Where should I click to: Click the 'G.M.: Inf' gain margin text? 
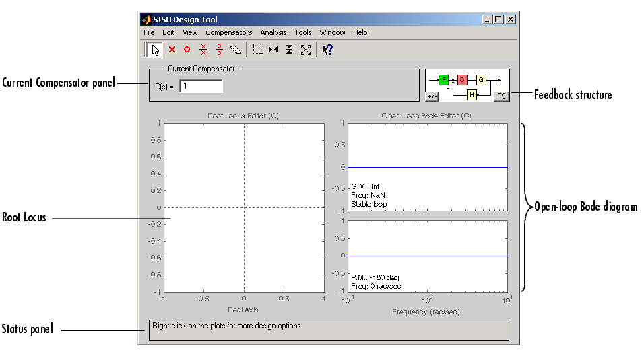coord(365,186)
